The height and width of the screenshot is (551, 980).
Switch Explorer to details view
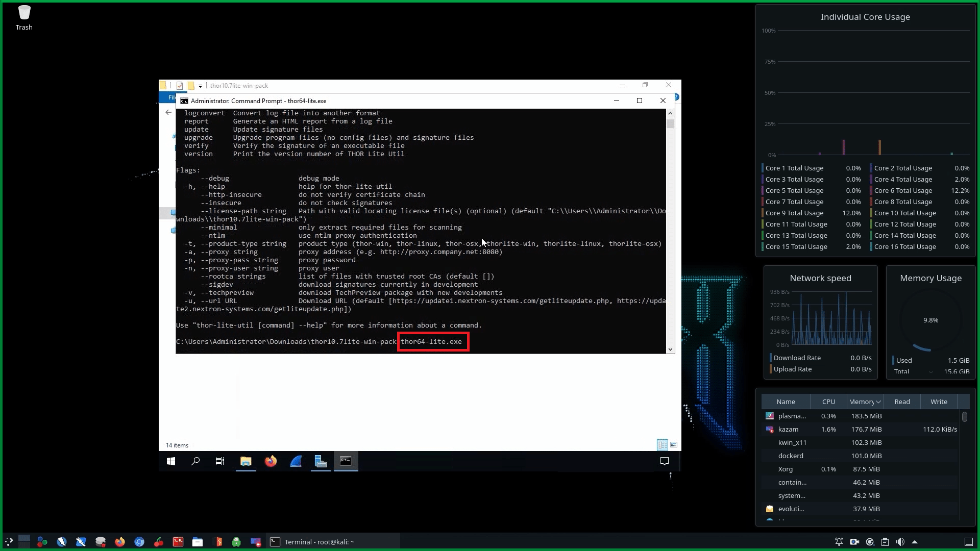(x=663, y=445)
